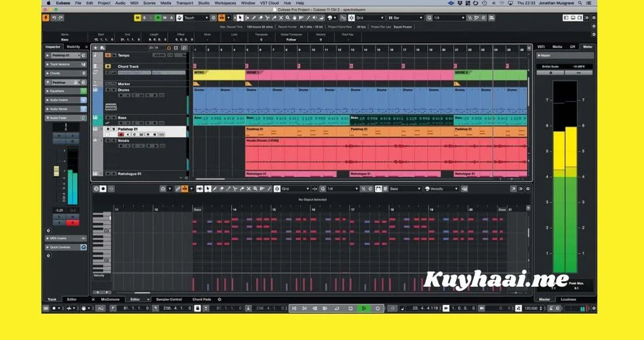The image size is (644, 340).
Task: Click the Key Editor arrow selection tool
Action: [x=207, y=189]
